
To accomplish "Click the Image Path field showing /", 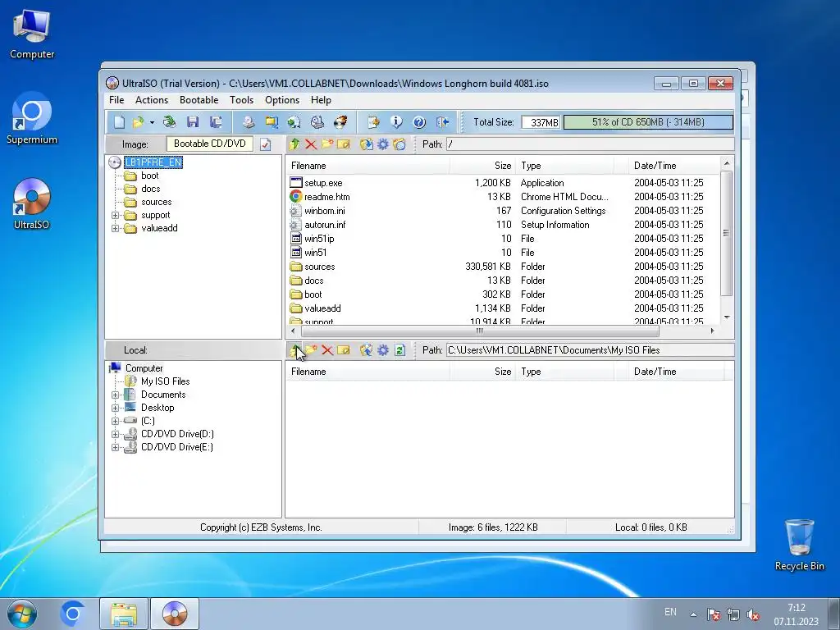I will (590, 144).
